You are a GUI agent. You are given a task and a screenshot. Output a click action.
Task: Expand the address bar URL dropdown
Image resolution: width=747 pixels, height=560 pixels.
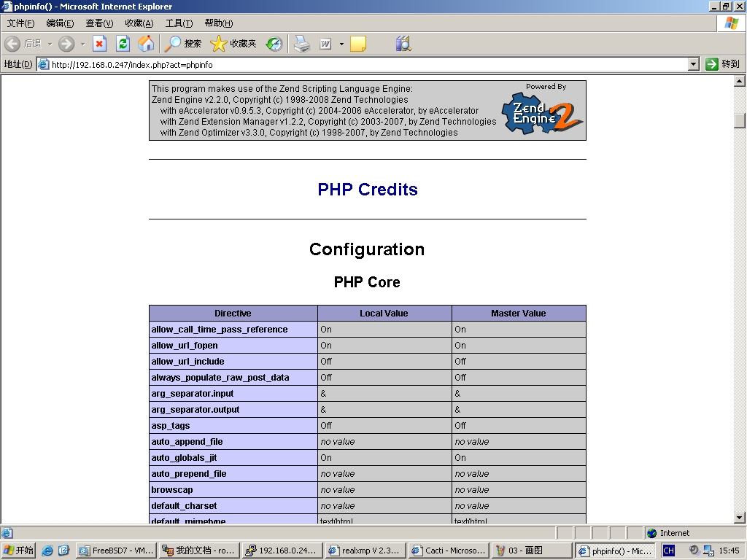[x=694, y=64]
